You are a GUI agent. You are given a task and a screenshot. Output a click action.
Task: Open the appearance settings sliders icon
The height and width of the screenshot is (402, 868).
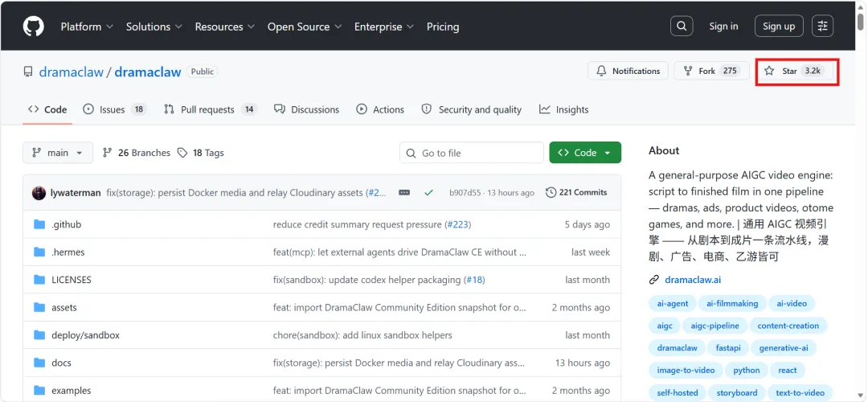(823, 26)
